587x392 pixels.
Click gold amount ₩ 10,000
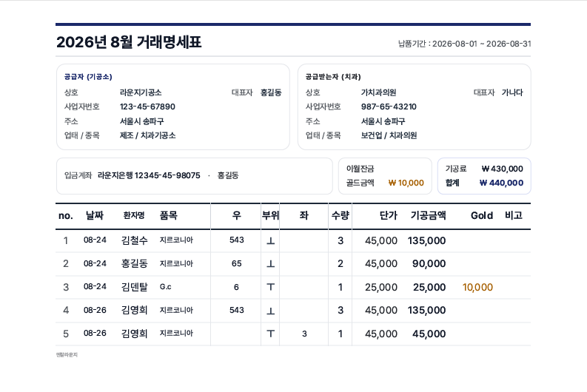406,183
